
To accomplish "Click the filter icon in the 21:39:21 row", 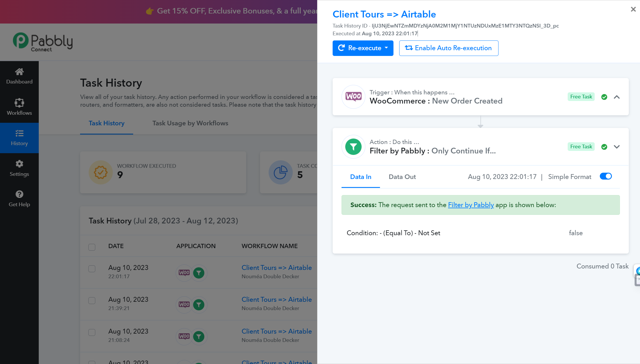I will [x=199, y=305].
